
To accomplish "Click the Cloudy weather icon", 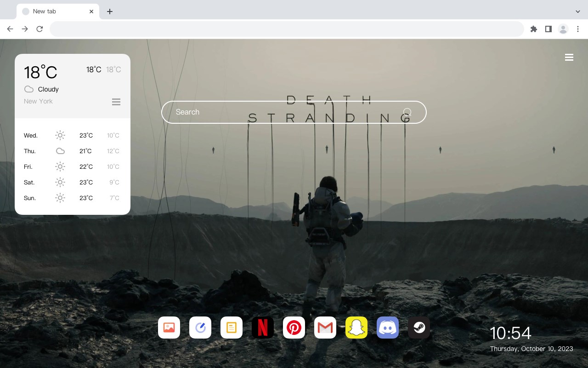I will tap(29, 89).
